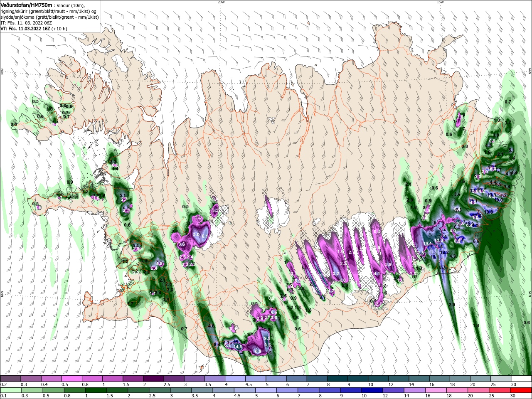The width and height of the screenshot is (532, 399).
Task: Pick the light pink 16 swatch, bottom legend row
Action: 435,390
